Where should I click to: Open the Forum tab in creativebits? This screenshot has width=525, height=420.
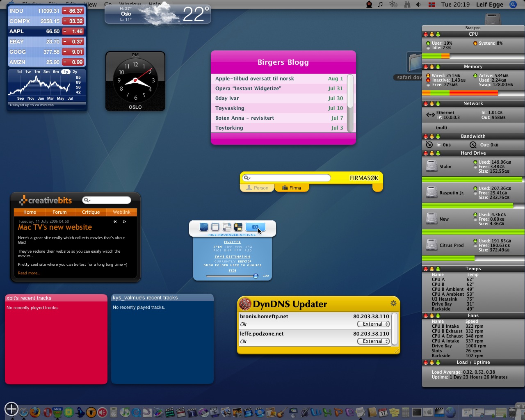(x=59, y=212)
